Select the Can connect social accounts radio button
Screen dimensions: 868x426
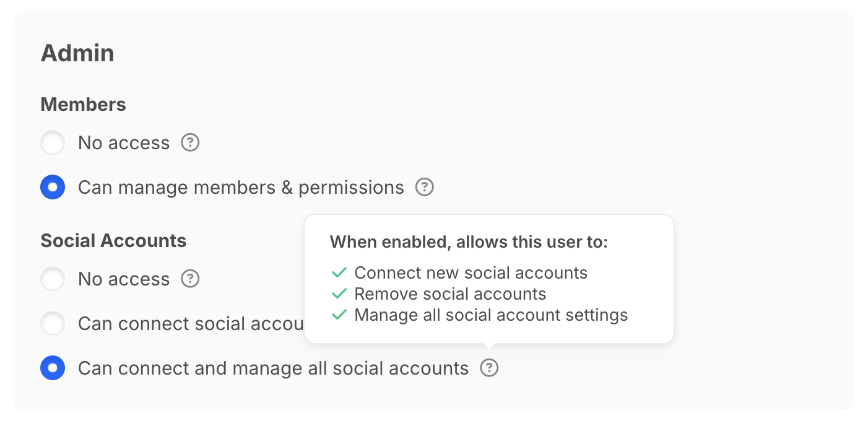click(x=53, y=324)
